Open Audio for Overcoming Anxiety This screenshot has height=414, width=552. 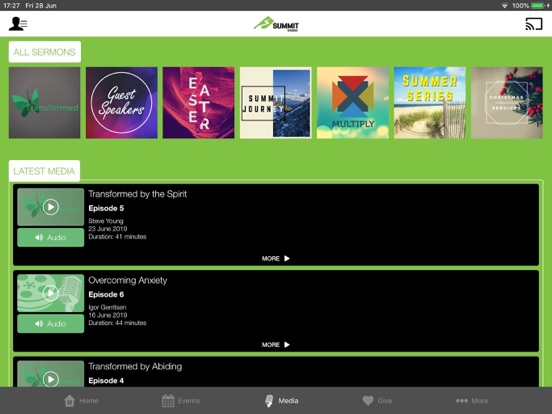(x=51, y=324)
